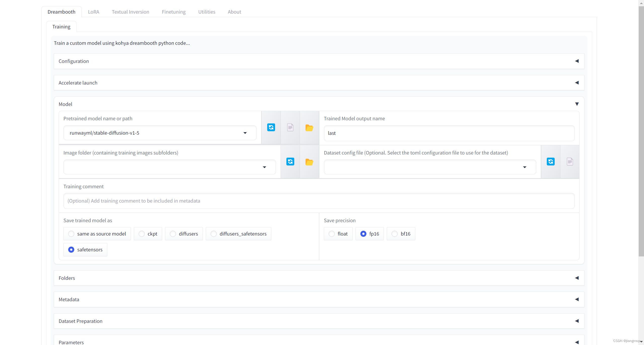This screenshot has height=345, width=644.
Task: Click the pretrained model file picker icon
Action: click(x=290, y=127)
